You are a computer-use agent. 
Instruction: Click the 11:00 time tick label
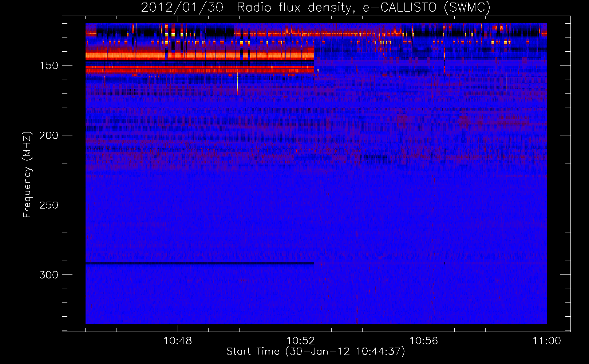(x=547, y=341)
